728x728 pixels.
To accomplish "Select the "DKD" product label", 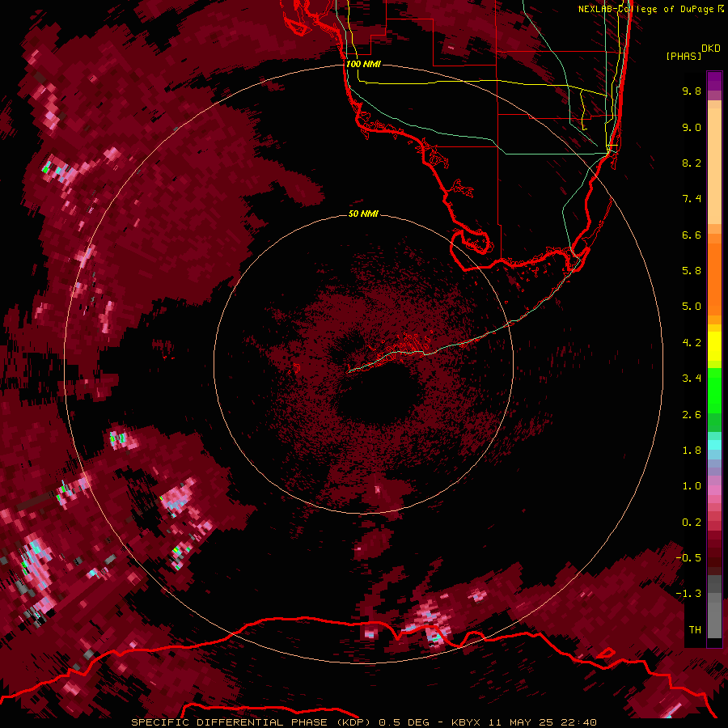I will pos(711,48).
